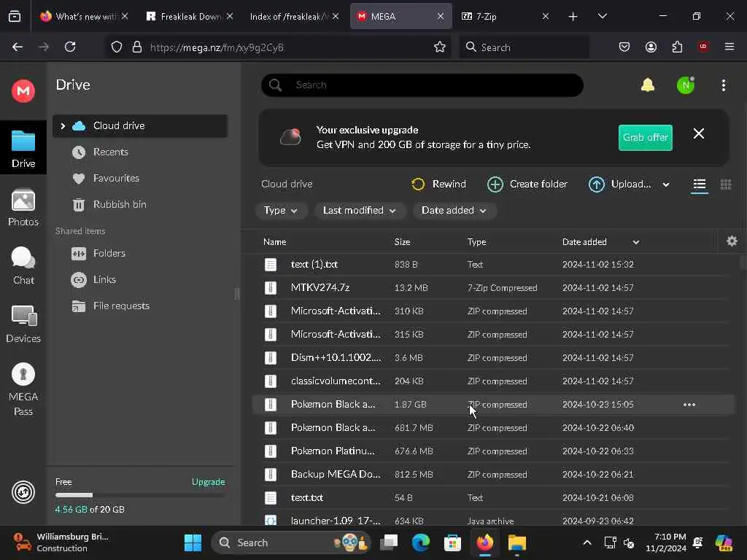Screen dimensions: 747x560
Task: Show hidden system tray icons
Action: (x=587, y=542)
